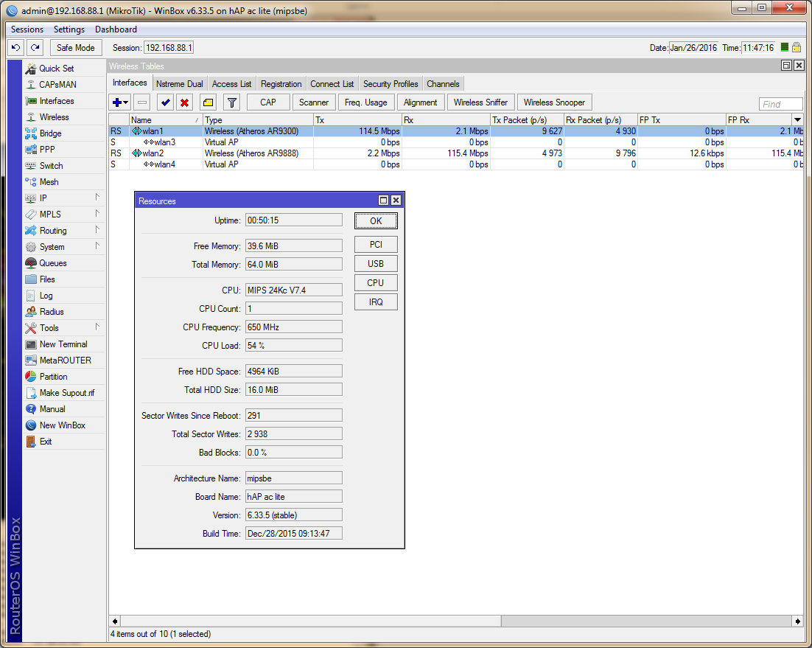Click the Find search field
812x648 pixels.
[x=780, y=105]
